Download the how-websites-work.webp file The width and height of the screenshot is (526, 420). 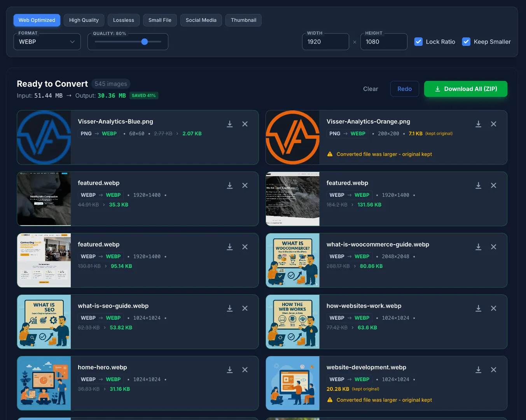coord(478,308)
